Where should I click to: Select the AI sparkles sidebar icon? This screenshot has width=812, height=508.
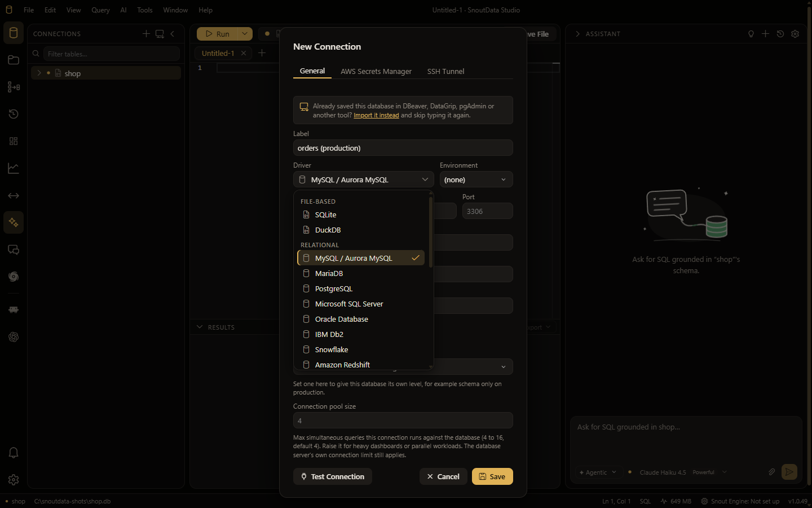click(x=14, y=222)
